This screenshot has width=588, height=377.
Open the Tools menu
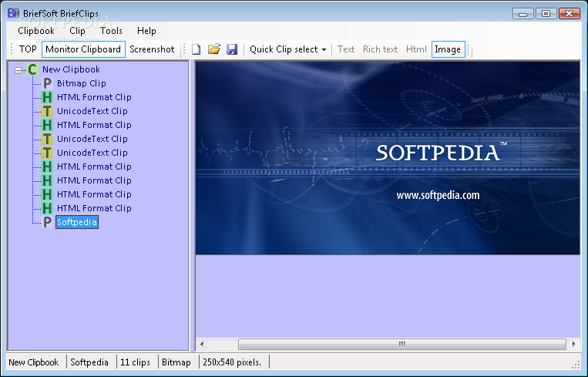pos(111,31)
